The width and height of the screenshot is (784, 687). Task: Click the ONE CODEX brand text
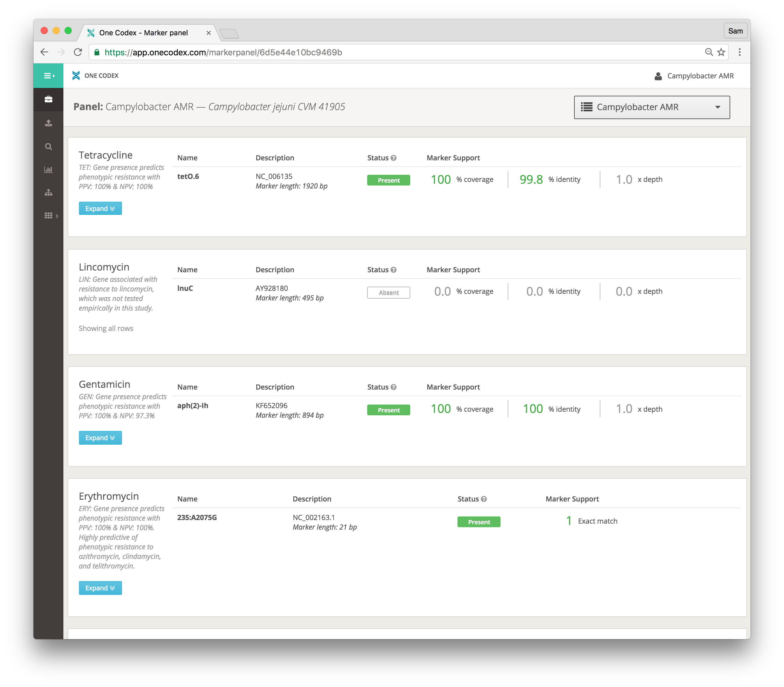click(101, 75)
